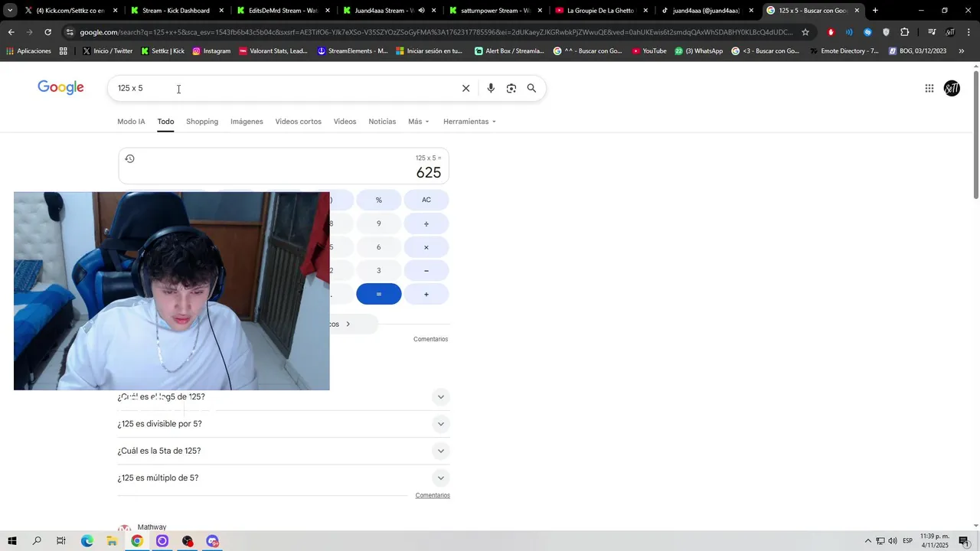Close the 125 x 5 Google tab

(857, 11)
